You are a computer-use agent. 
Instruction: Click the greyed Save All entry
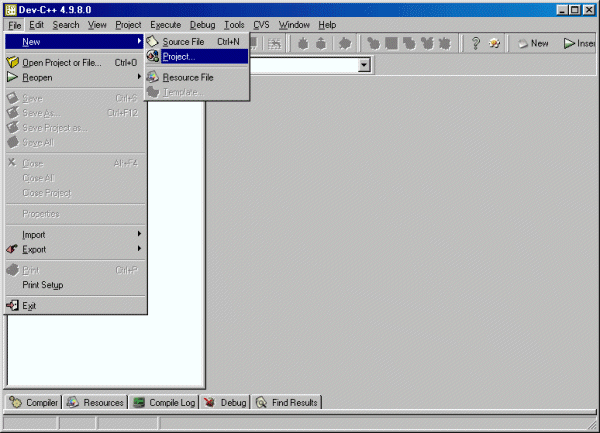point(75,143)
